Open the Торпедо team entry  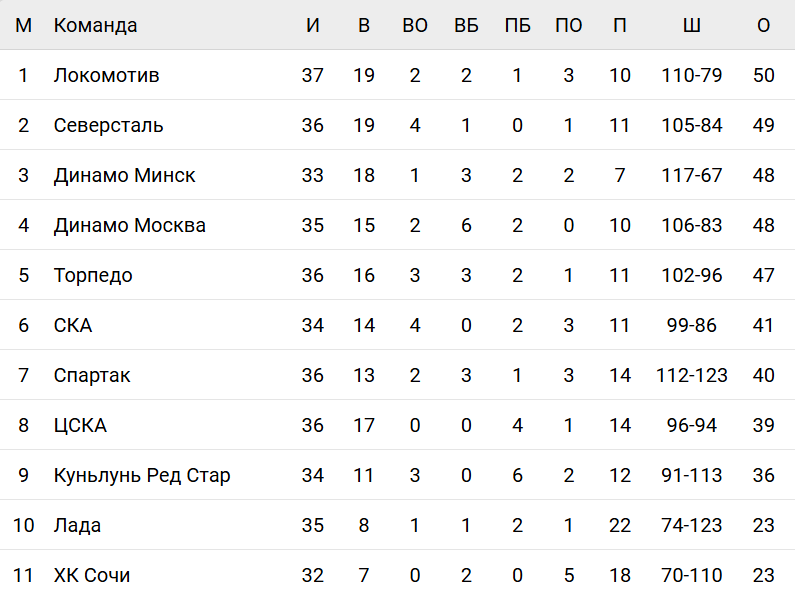pyautogui.click(x=93, y=275)
